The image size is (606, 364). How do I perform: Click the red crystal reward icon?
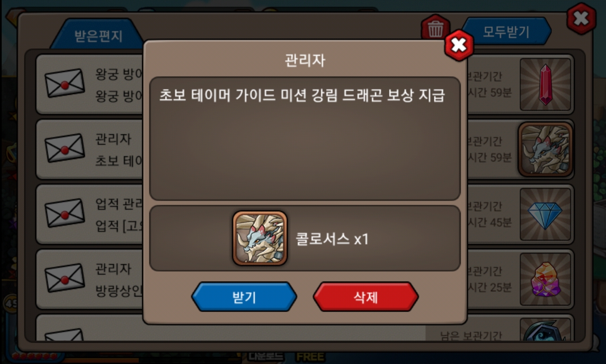pyautogui.click(x=545, y=84)
